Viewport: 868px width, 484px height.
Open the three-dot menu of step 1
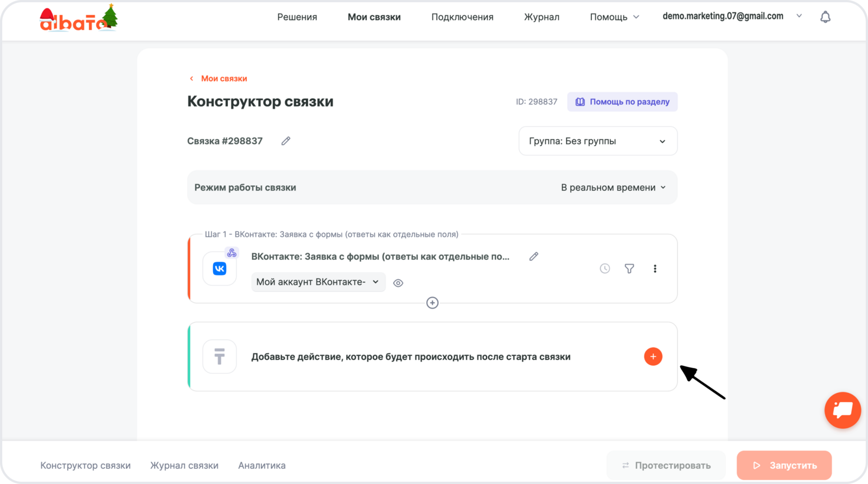[x=655, y=268]
